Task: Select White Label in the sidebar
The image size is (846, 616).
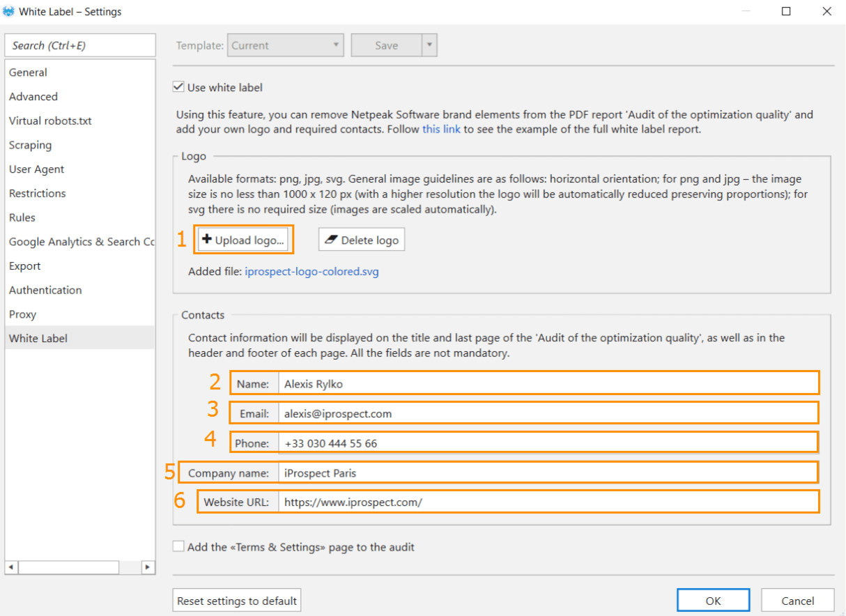Action: coord(80,338)
